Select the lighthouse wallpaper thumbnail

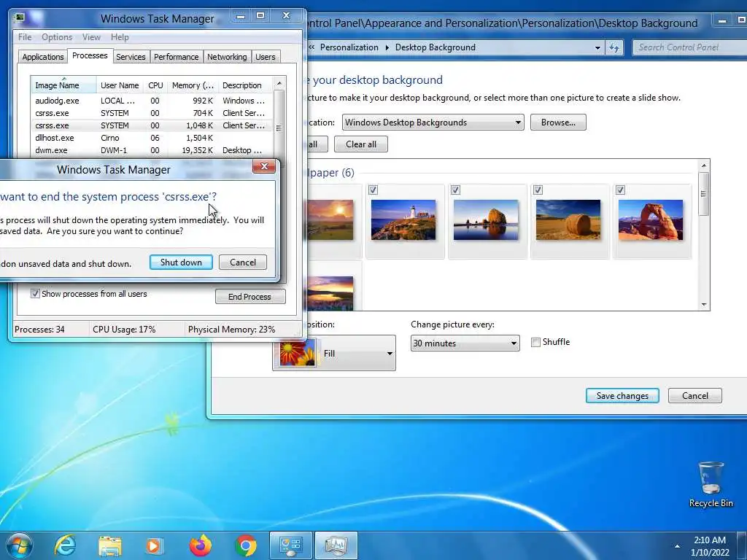tap(403, 219)
